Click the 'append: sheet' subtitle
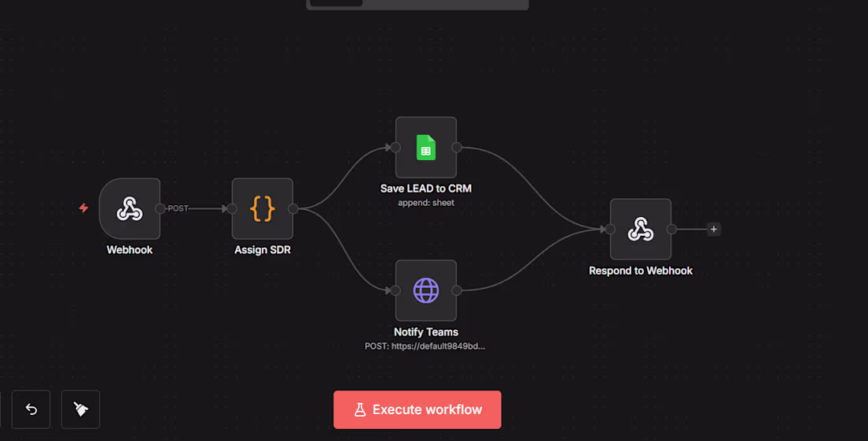 point(425,203)
